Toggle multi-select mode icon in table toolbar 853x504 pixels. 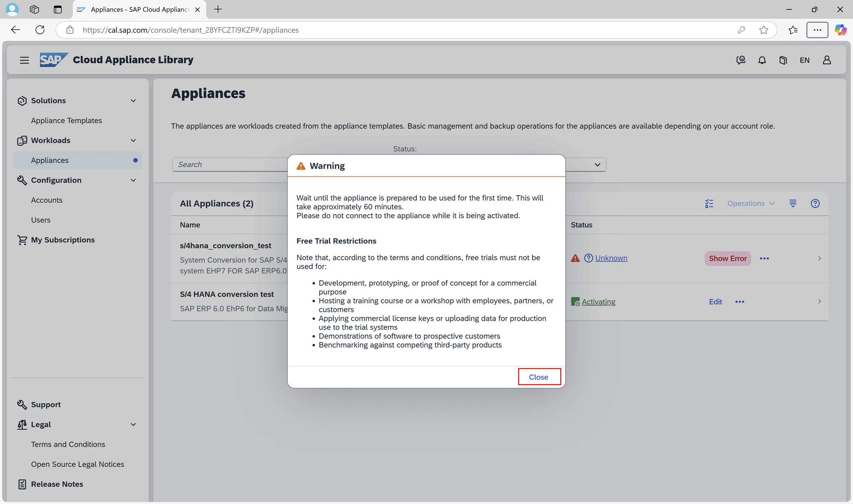[709, 203]
